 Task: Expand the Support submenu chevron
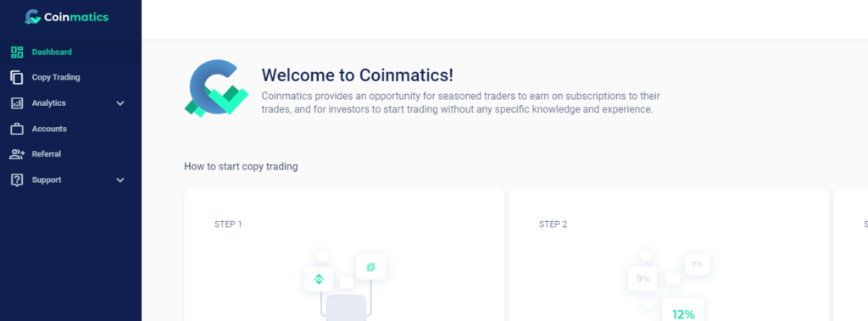click(x=120, y=180)
